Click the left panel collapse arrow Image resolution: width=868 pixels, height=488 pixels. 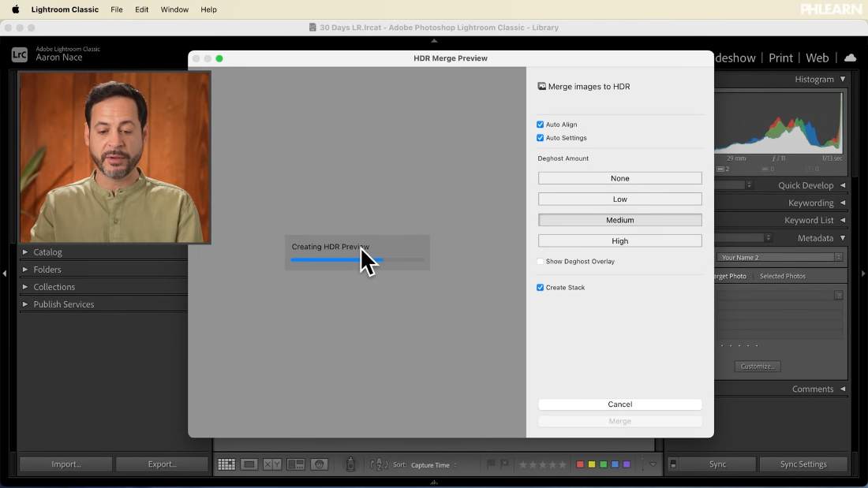pyautogui.click(x=5, y=274)
